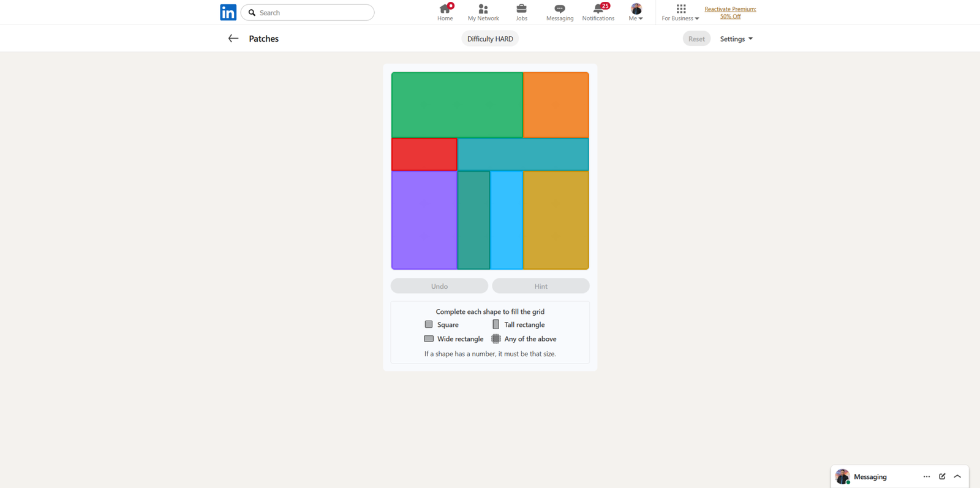This screenshot has height=488, width=980.
Task: Open messaging options three-dot menu
Action: 926,476
